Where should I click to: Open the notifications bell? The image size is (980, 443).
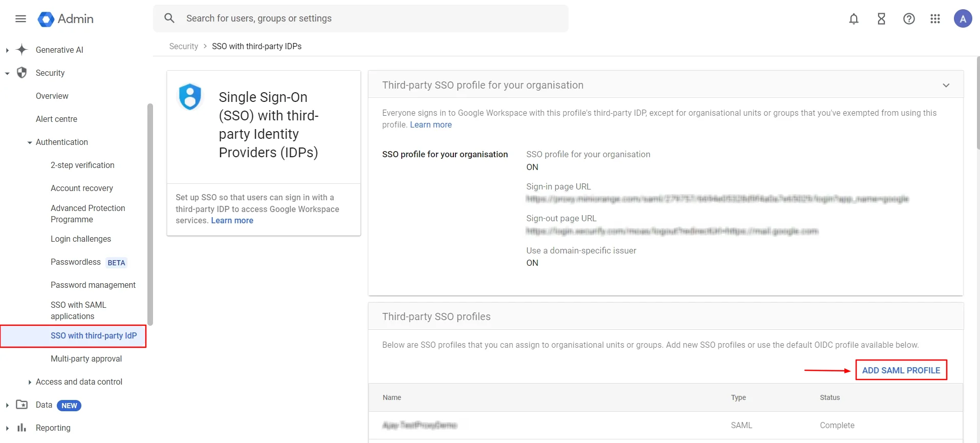[x=854, y=19]
